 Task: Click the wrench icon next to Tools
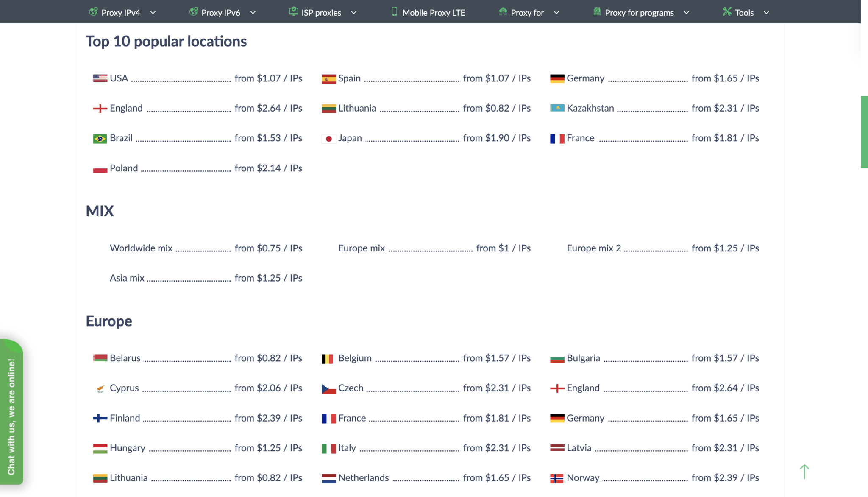[727, 12]
